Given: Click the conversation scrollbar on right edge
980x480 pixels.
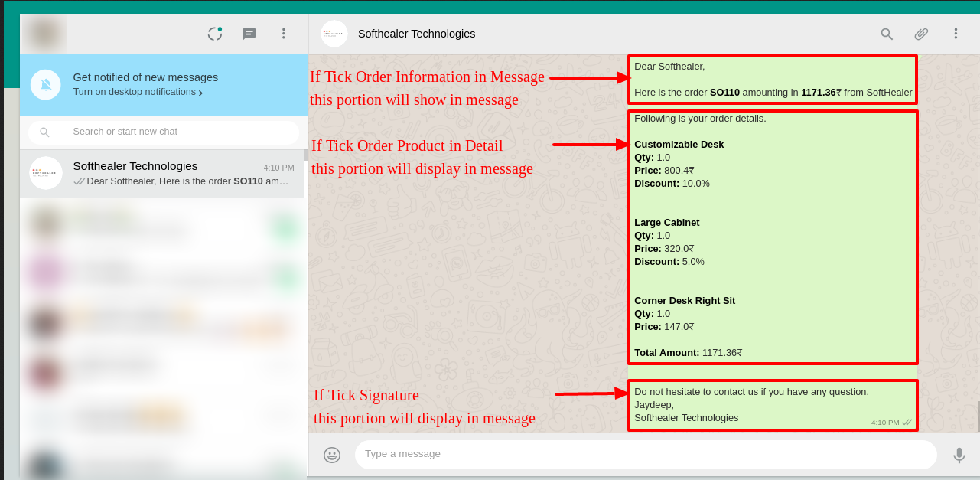Looking at the screenshot, I should point(978,416).
